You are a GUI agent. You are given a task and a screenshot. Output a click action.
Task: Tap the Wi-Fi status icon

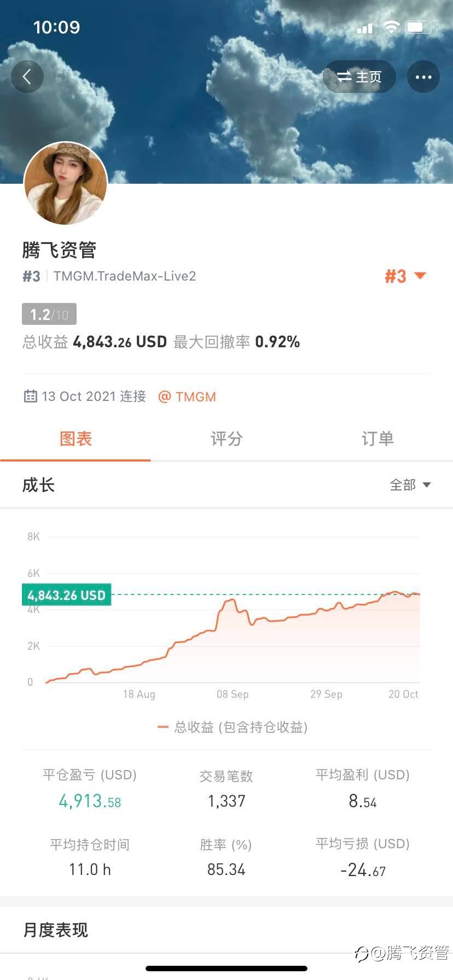pyautogui.click(x=391, y=27)
